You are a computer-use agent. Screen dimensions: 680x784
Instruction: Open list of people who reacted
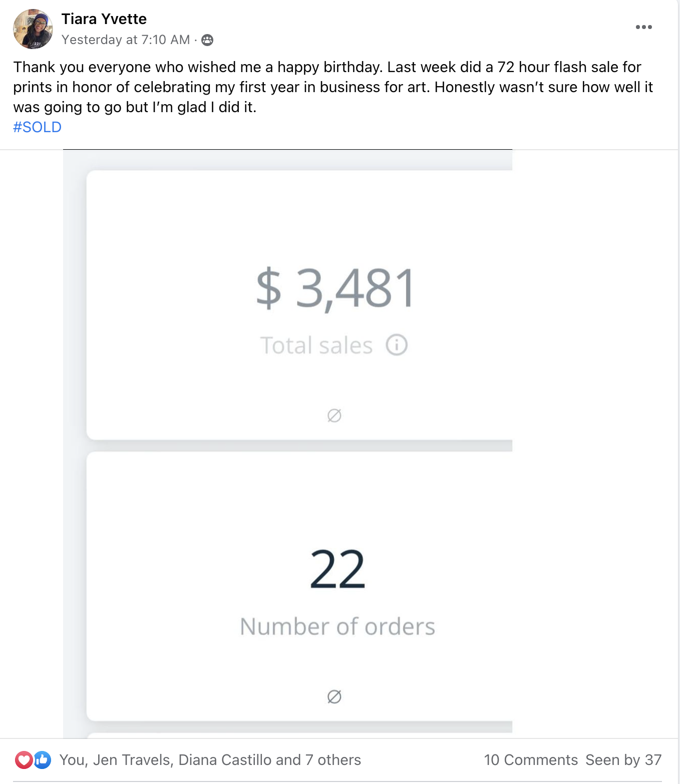pos(210,760)
